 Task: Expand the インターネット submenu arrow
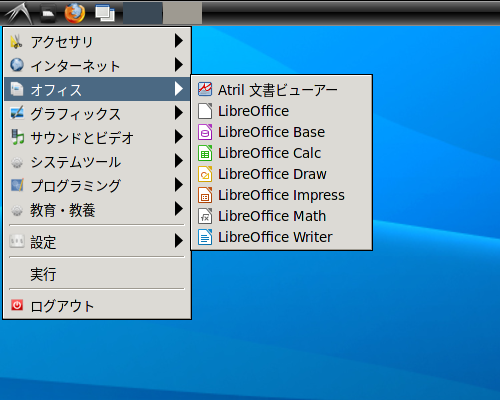(x=179, y=65)
